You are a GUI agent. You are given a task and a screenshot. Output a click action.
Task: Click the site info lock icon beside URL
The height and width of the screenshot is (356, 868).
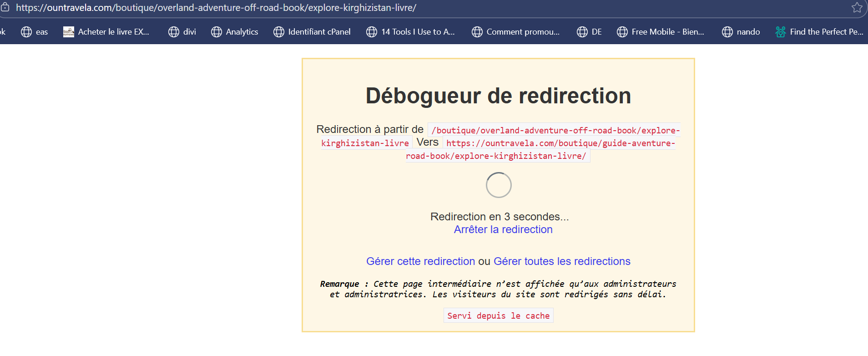pyautogui.click(x=5, y=8)
